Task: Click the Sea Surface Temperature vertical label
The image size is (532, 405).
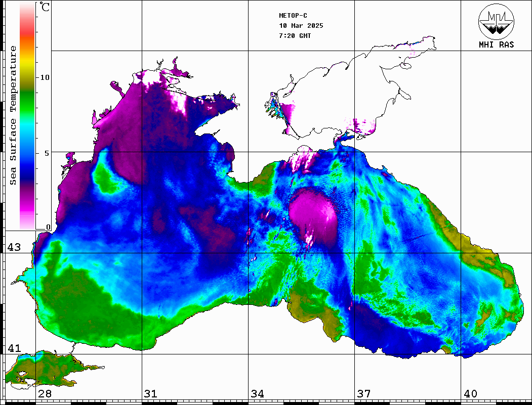Action: pyautogui.click(x=13, y=116)
